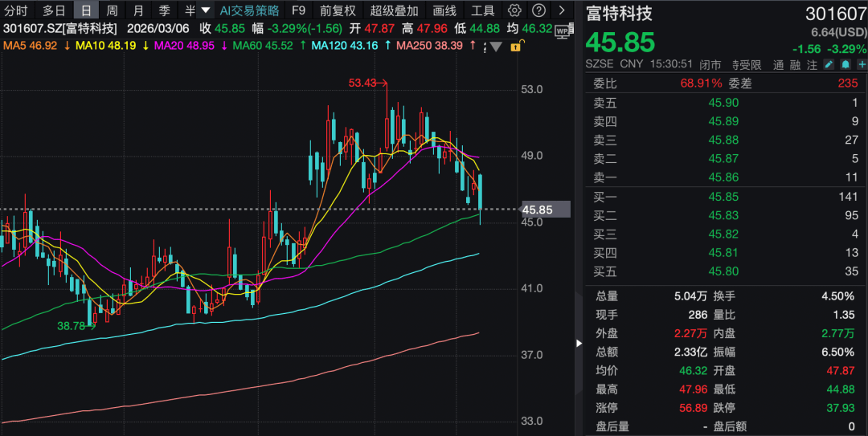Set a price alert with bell icon
Viewport: 868px width, 436px height.
pos(845,64)
